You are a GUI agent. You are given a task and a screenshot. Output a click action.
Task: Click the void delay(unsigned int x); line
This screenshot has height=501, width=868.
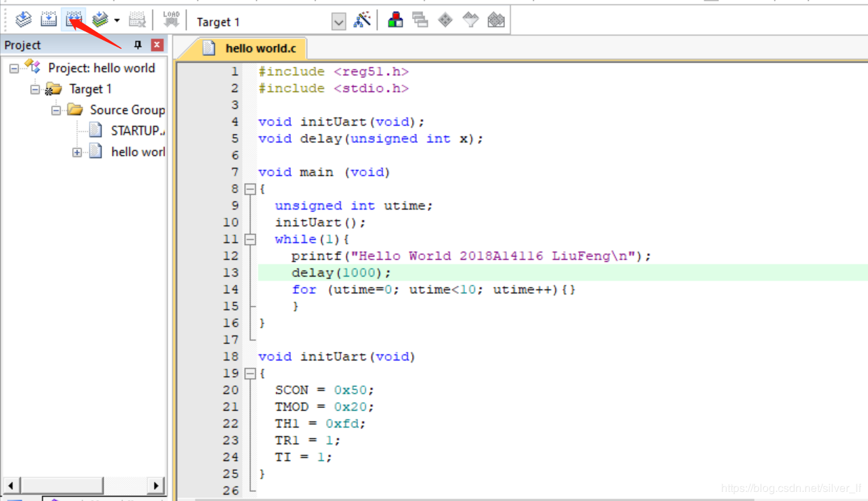pyautogui.click(x=371, y=138)
